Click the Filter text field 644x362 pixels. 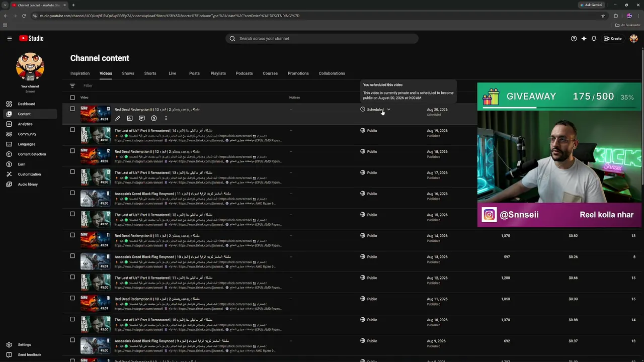click(89, 86)
